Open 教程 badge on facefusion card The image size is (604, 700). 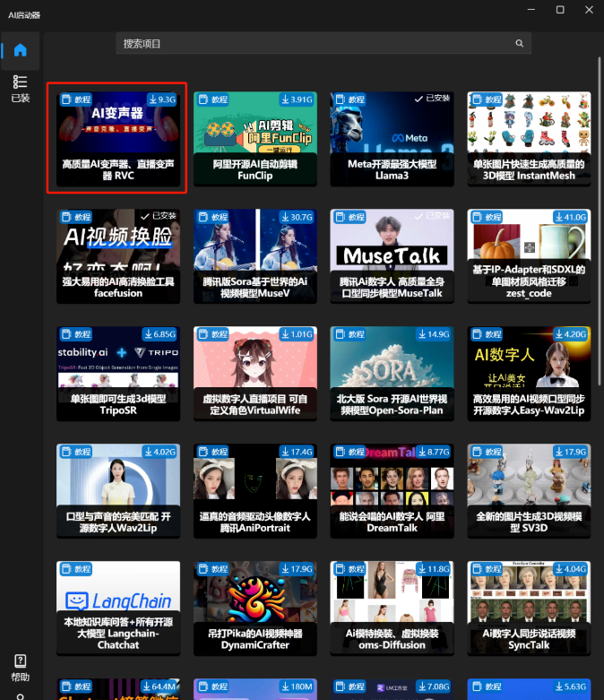(x=76, y=217)
